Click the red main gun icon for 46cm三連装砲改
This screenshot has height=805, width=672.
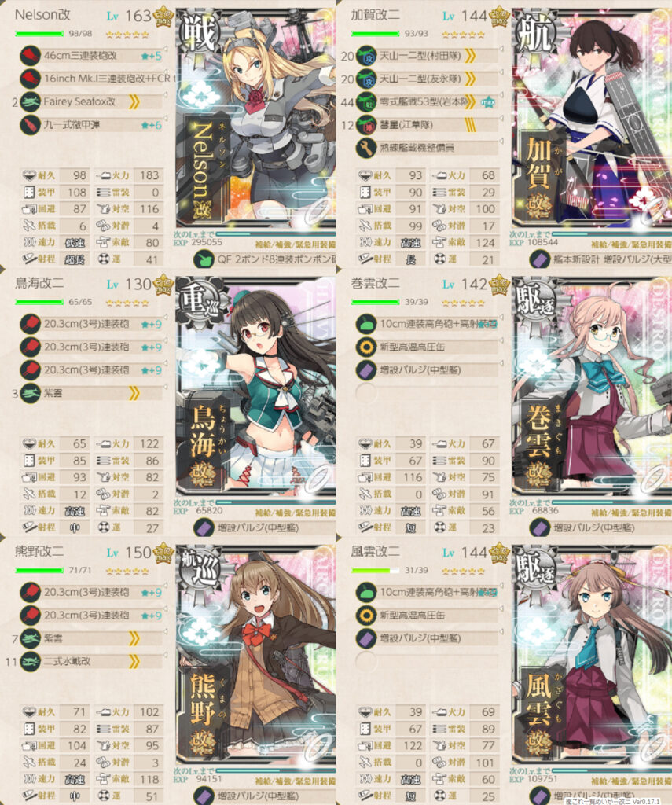click(x=31, y=56)
